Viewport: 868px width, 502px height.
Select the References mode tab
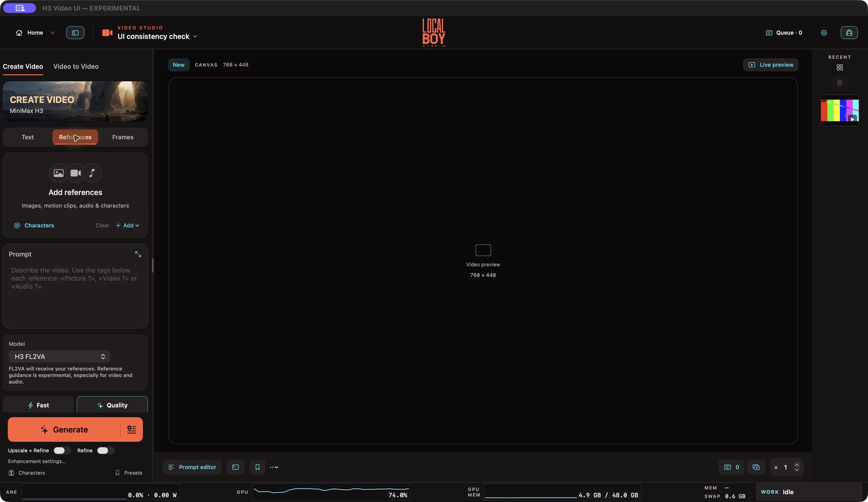[x=75, y=137]
